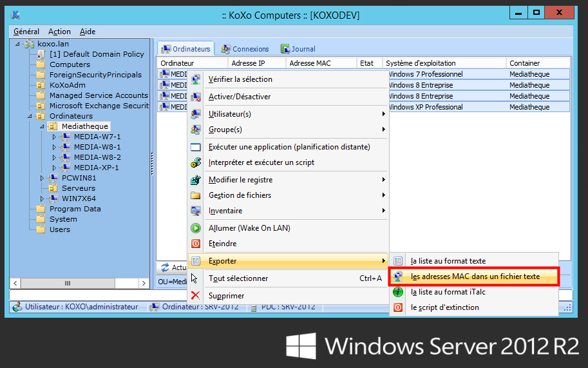588x368 pixels.
Task: Click the green Wake On LAN icon
Action: (195, 228)
